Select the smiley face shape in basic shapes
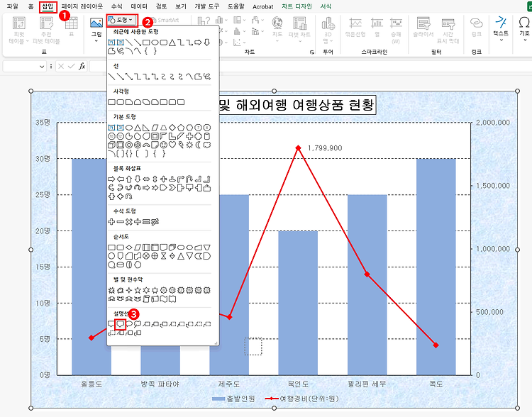The image size is (532, 417). [164, 145]
